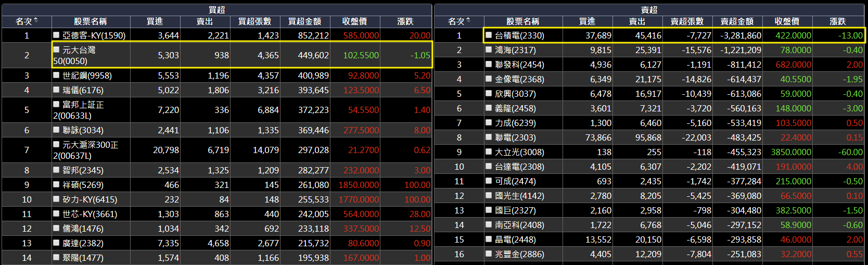Sort by the 賣超張數 column header
The image size is (868, 265).
click(x=687, y=21)
